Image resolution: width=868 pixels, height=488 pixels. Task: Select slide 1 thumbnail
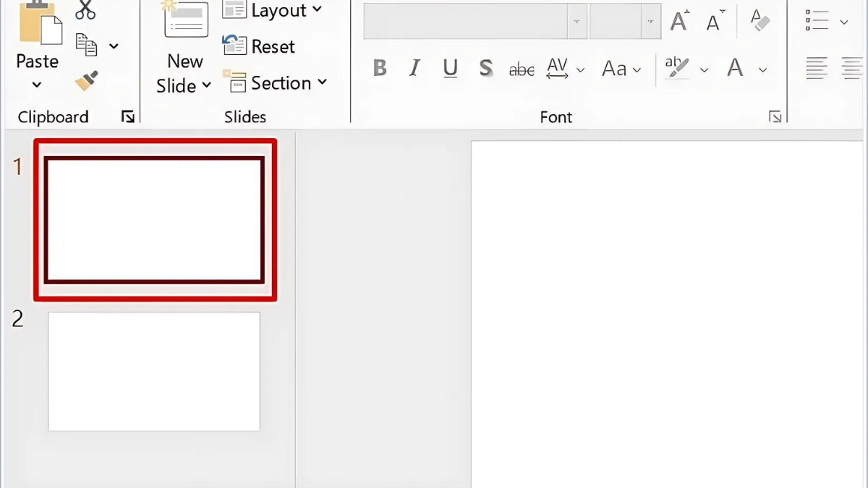154,220
